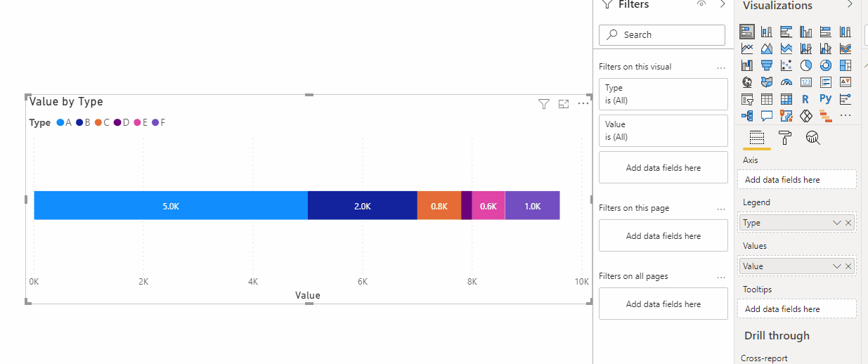Remove Type field from Legend
This screenshot has height=364, width=868.
(848, 223)
